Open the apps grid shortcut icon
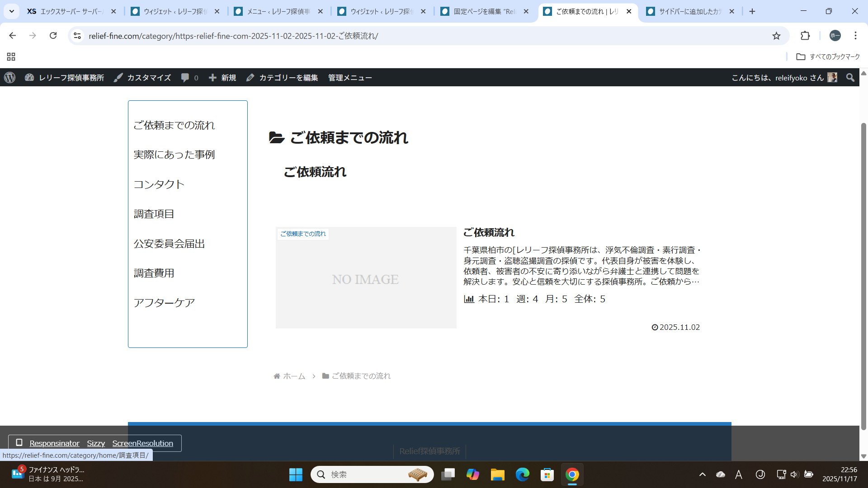The width and height of the screenshot is (868, 488). click(11, 56)
